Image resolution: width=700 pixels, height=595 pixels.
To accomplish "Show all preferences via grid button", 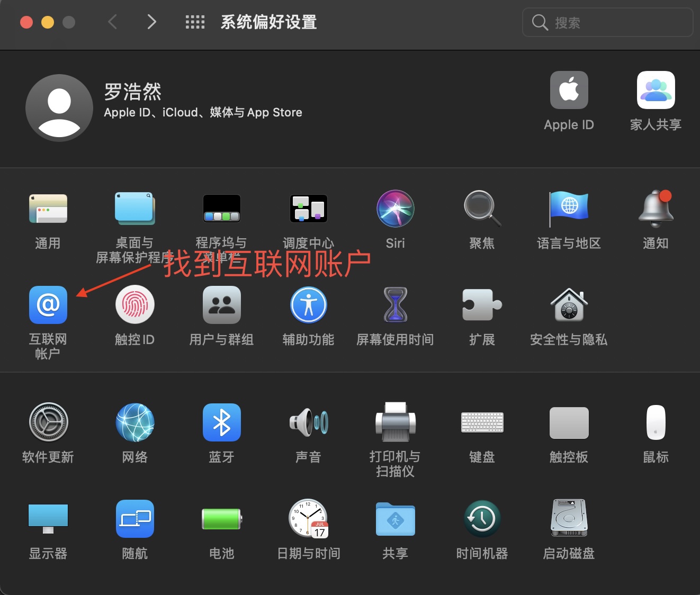I will pyautogui.click(x=195, y=22).
